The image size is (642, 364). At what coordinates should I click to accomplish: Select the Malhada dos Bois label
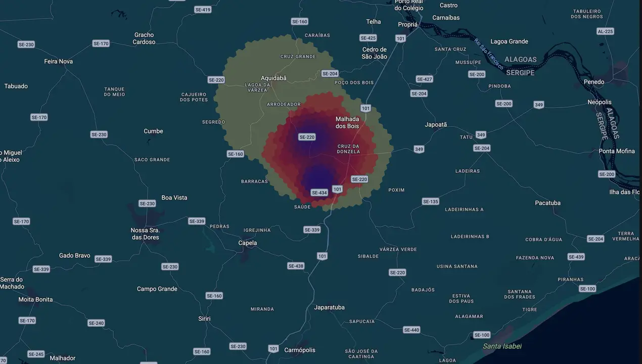[347, 122]
